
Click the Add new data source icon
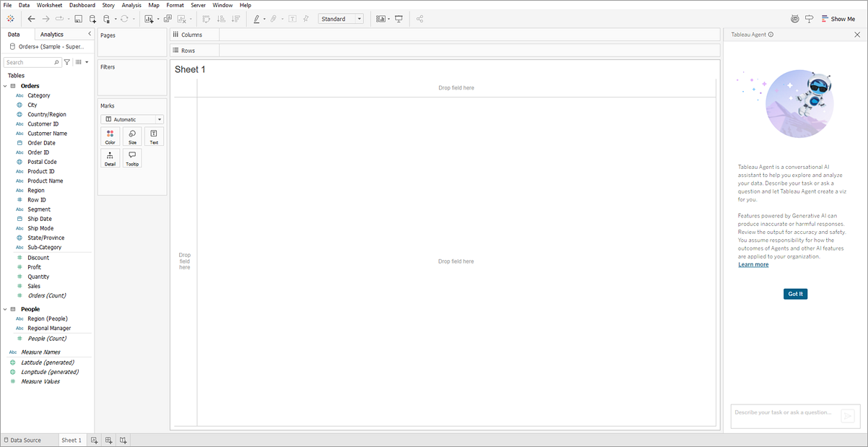click(92, 19)
